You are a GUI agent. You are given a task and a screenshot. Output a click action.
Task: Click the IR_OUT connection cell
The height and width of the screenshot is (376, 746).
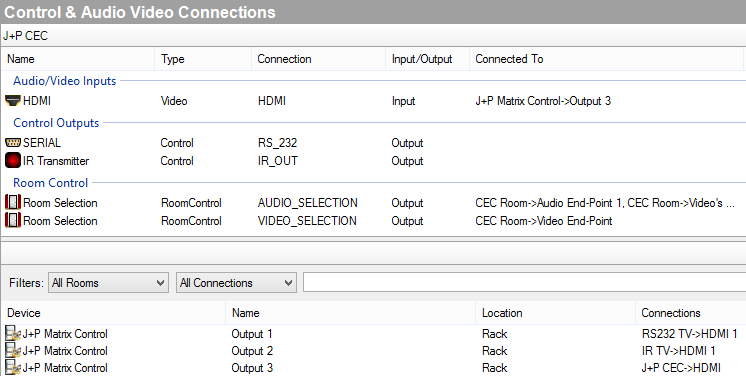[x=278, y=161]
